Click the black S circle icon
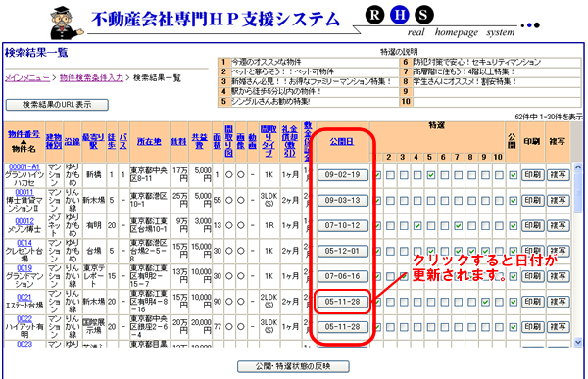This screenshot has height=379, width=588. [x=424, y=15]
